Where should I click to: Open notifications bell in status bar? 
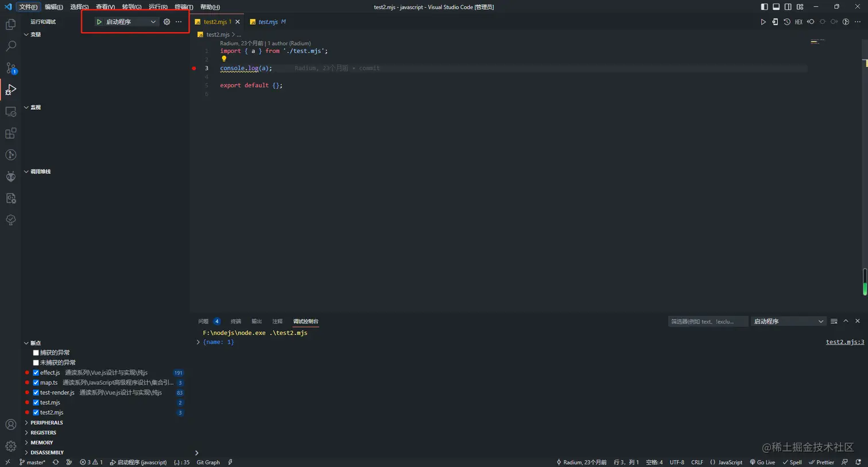tap(858, 462)
